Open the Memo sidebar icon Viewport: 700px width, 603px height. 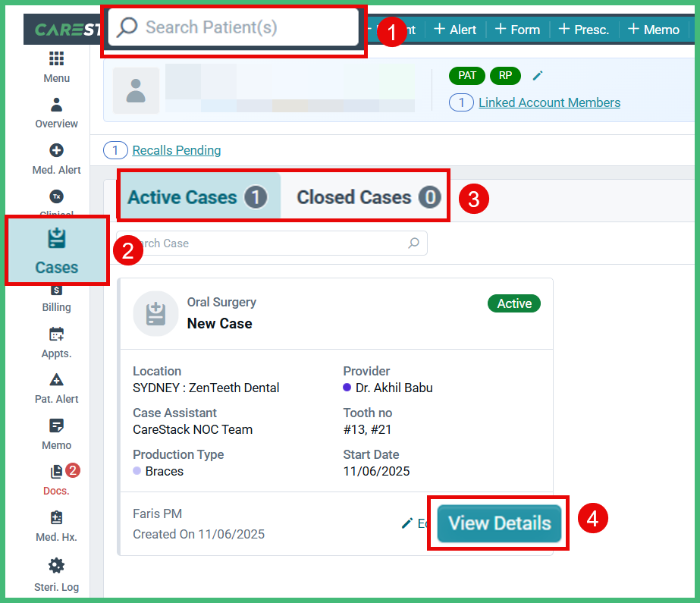56,426
